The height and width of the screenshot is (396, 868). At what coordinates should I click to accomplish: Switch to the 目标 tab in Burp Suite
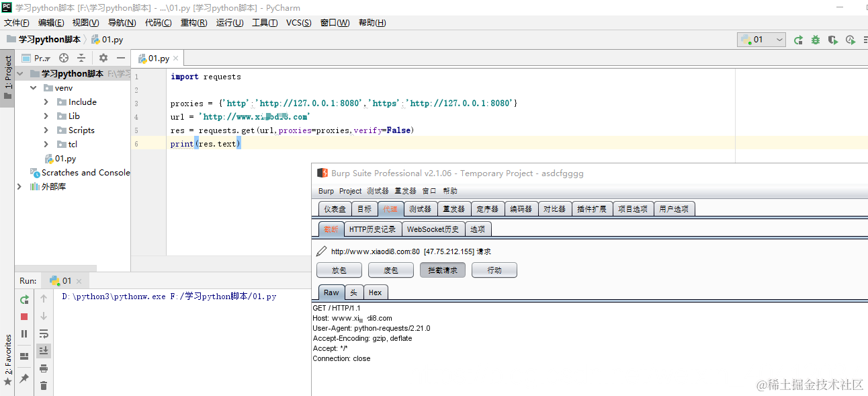click(364, 209)
